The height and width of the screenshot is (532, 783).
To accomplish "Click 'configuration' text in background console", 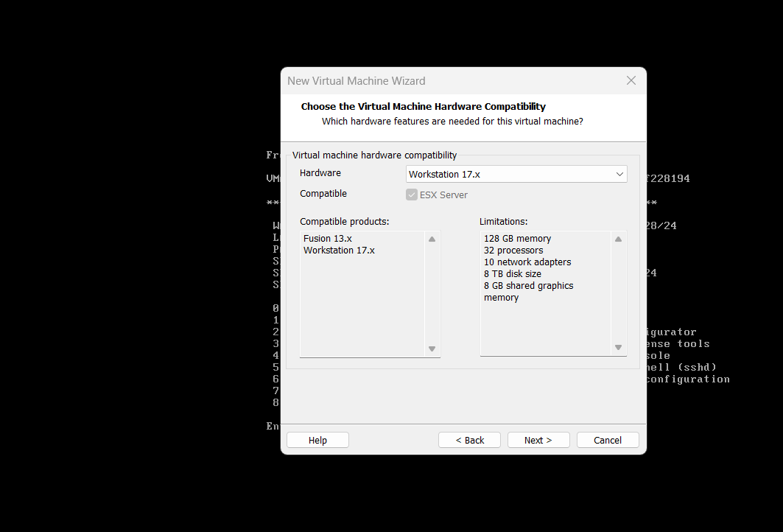I will coord(688,379).
